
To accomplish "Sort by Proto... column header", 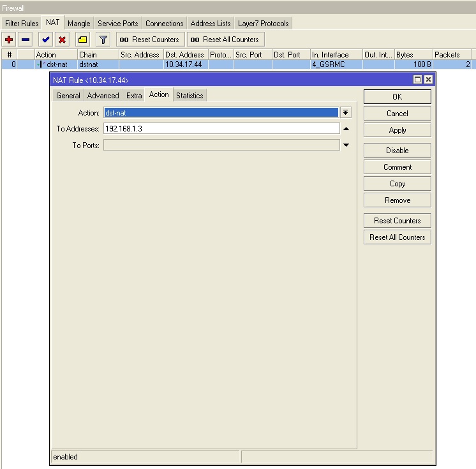I will pos(221,55).
